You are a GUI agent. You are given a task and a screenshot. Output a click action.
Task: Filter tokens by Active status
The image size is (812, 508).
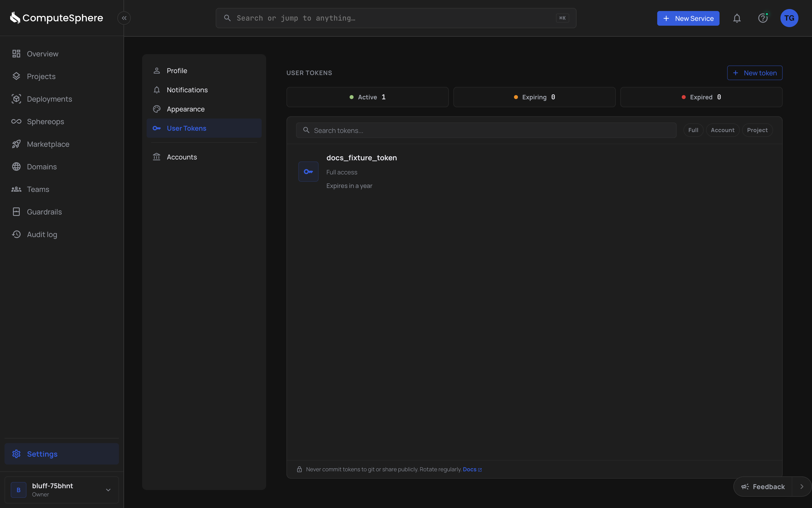(x=367, y=97)
